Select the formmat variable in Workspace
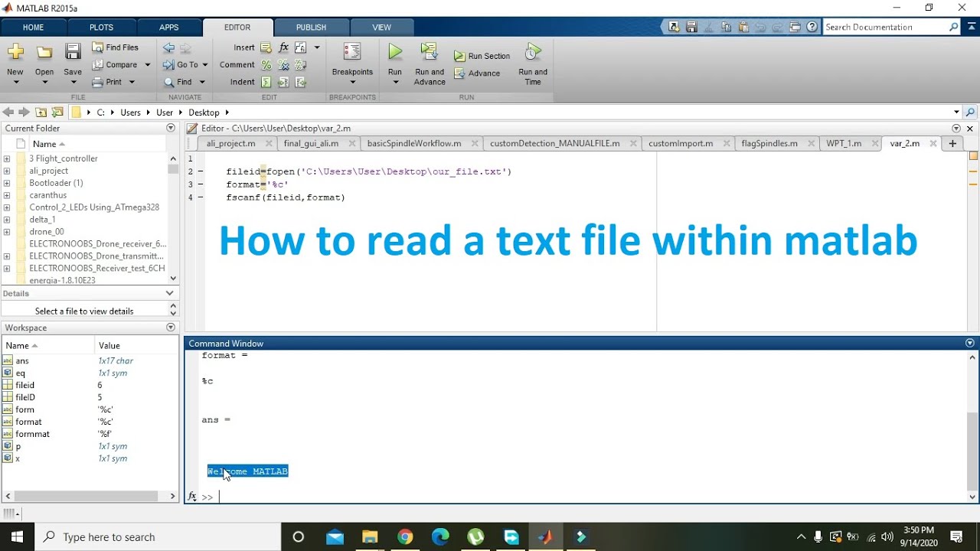The image size is (980, 551). tap(32, 434)
